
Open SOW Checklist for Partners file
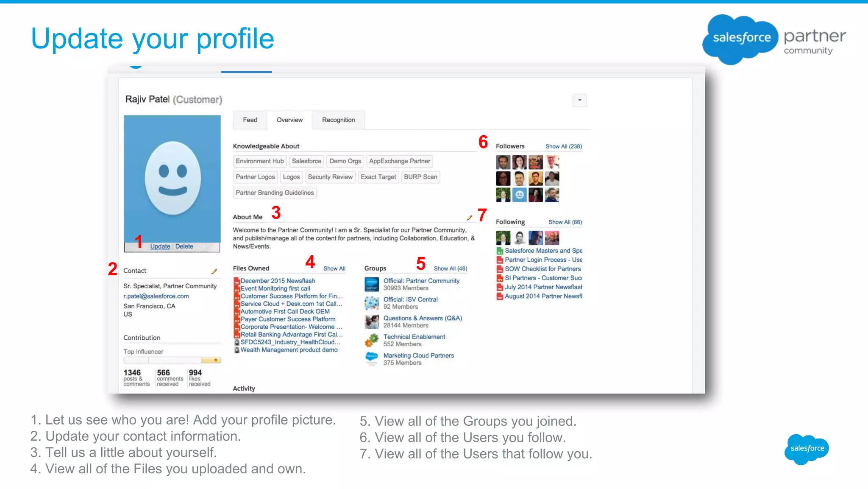[x=542, y=269]
